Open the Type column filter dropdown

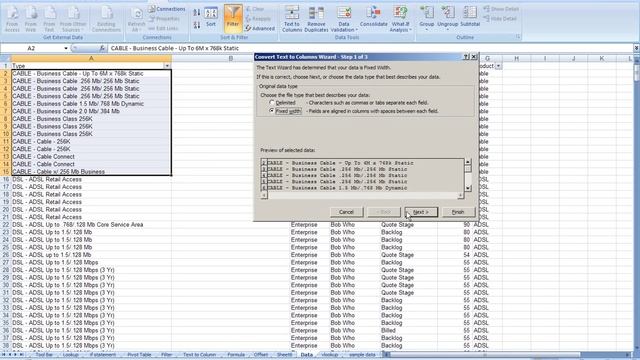point(167,66)
